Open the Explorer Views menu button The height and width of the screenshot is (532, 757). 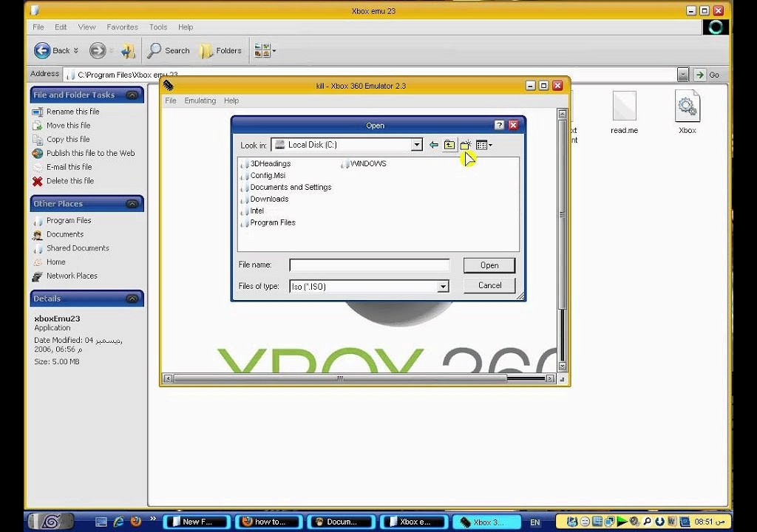click(x=265, y=50)
